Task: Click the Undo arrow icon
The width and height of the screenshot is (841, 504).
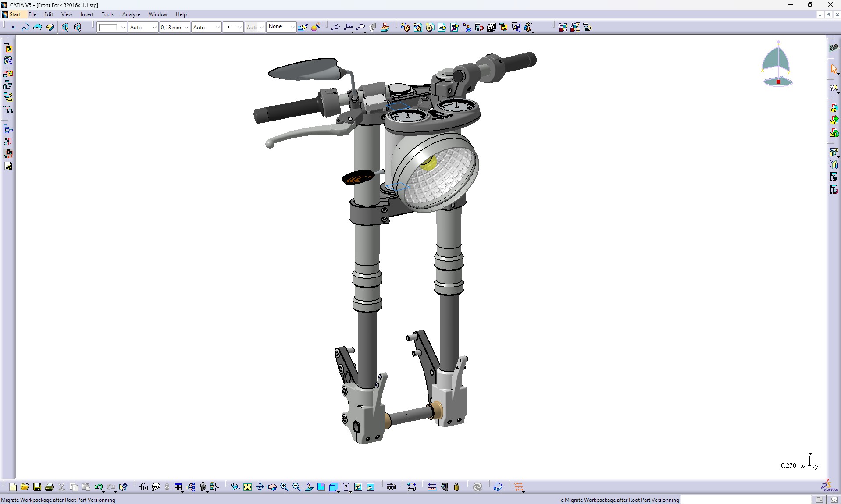Action: (98, 487)
